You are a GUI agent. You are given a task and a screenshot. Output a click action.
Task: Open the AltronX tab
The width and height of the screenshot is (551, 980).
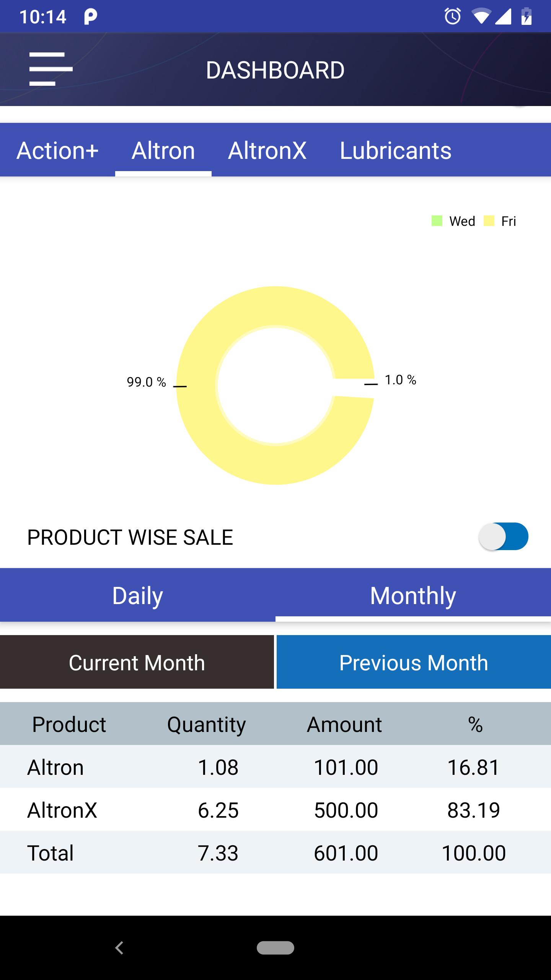point(267,150)
